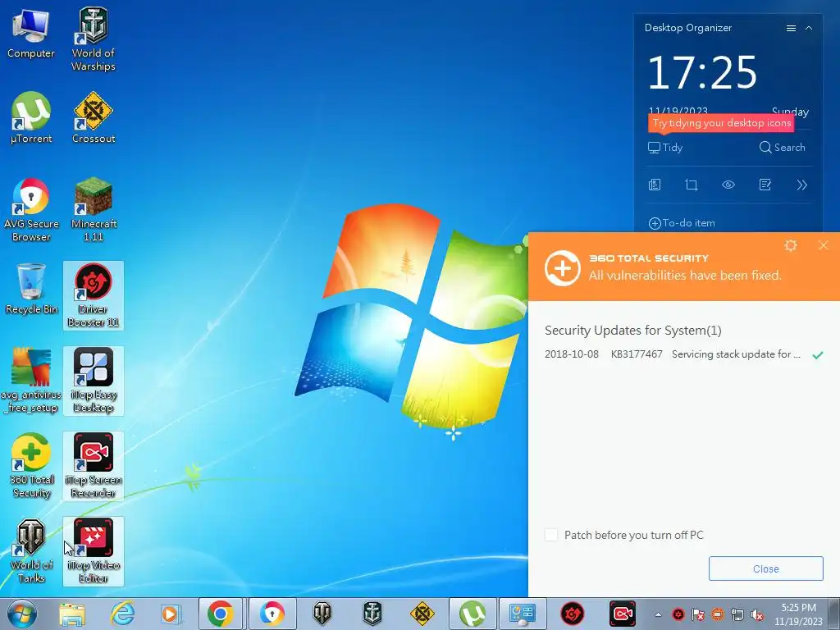Viewport: 840px width, 630px height.
Task: Open iTop Easy Desktop taskbar button
Action: pos(523,614)
